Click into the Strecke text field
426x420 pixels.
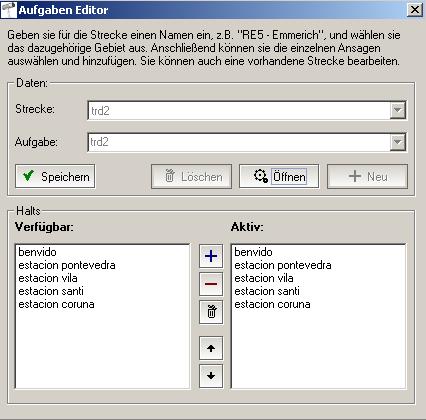[239, 110]
